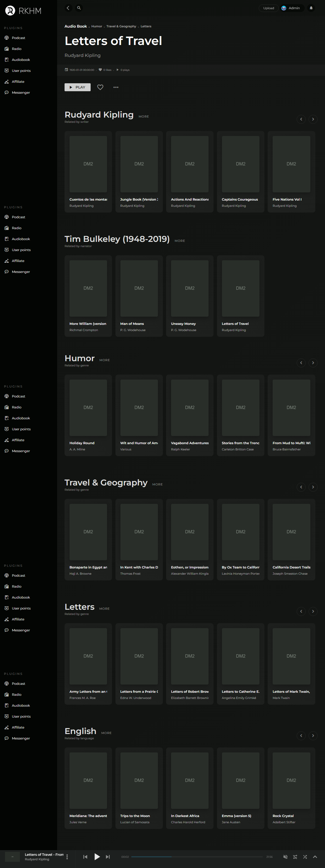Open the Rock Crystal cover
This screenshot has height=868, width=325.
pyautogui.click(x=291, y=781)
